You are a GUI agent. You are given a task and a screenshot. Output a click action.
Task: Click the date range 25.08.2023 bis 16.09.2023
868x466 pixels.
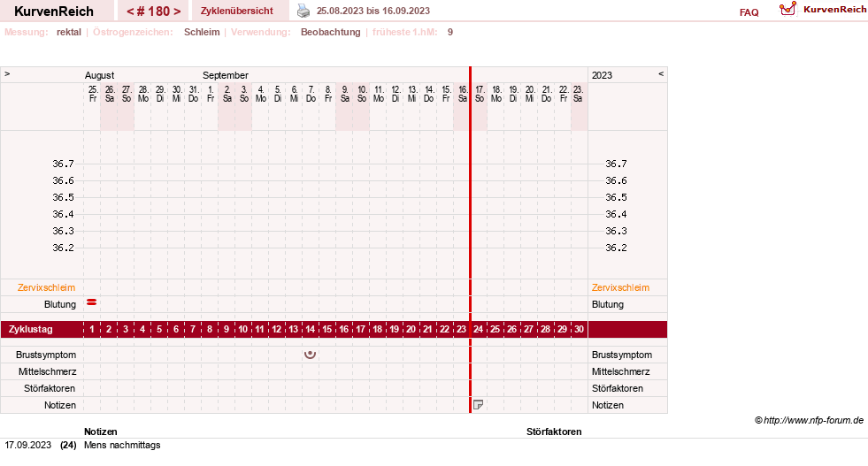click(373, 11)
